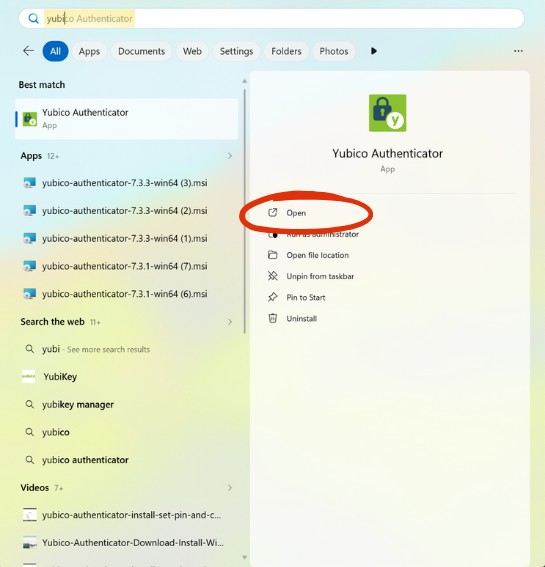Screen dimensions: 545x567
Task: Click installer icon of 7.3.3-win64 (1).msi
Action: click(x=29, y=238)
